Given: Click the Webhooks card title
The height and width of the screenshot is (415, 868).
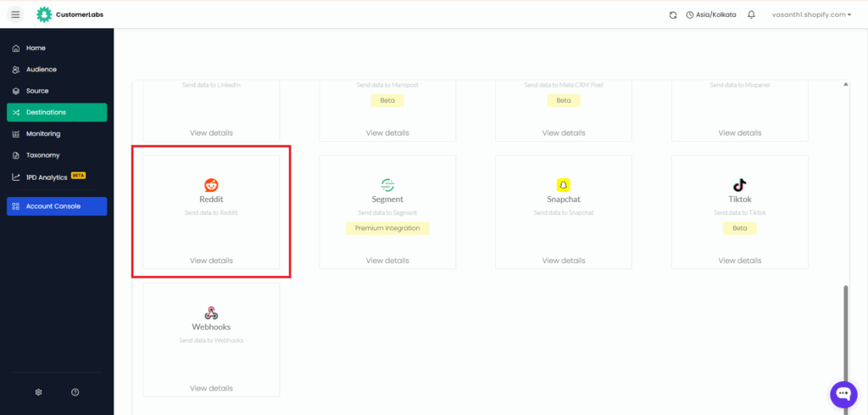Looking at the screenshot, I should coord(211,327).
